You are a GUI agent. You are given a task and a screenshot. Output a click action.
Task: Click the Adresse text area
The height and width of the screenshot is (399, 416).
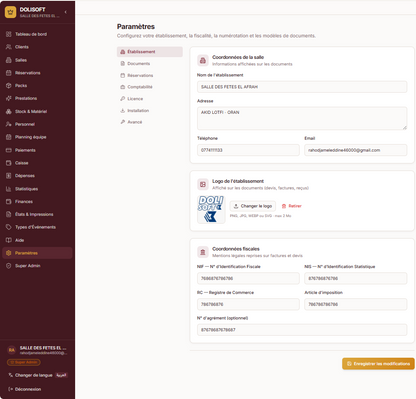[x=302, y=118]
